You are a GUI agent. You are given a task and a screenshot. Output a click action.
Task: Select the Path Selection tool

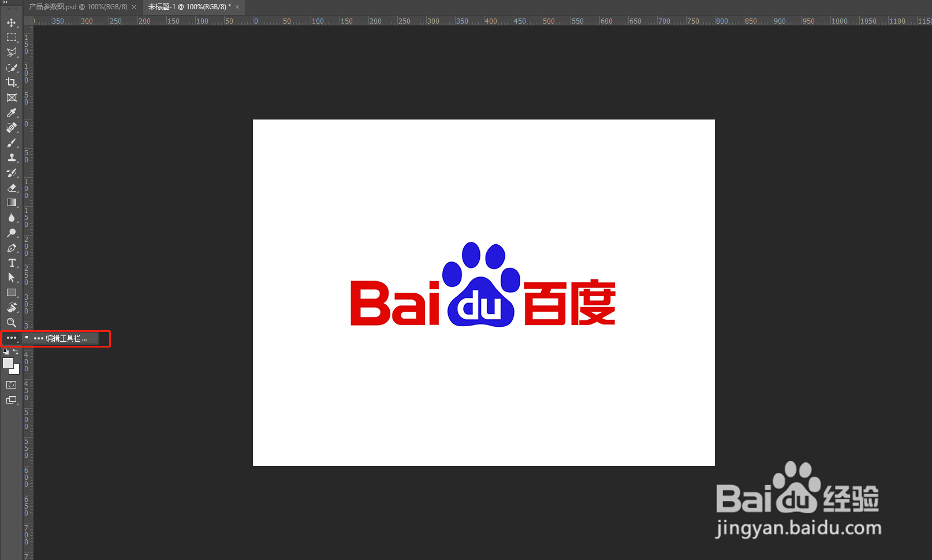[x=11, y=278]
